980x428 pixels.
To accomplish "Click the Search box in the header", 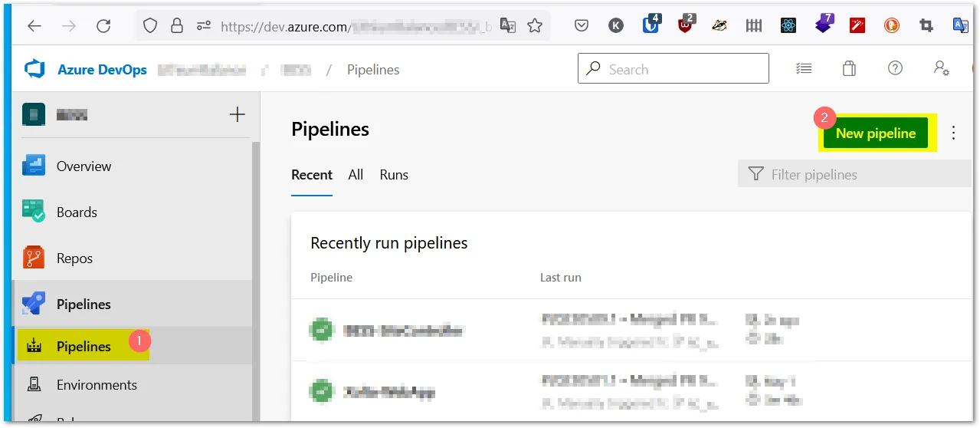I will pyautogui.click(x=674, y=68).
